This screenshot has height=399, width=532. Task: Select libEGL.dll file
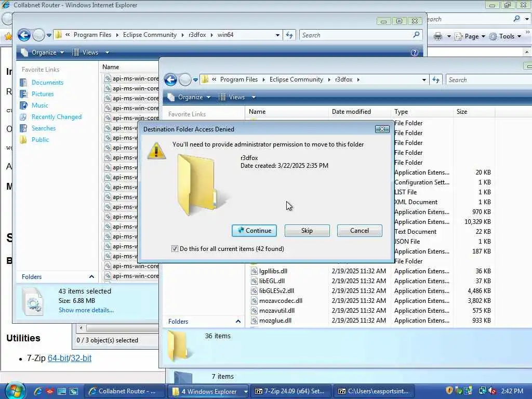point(272,281)
